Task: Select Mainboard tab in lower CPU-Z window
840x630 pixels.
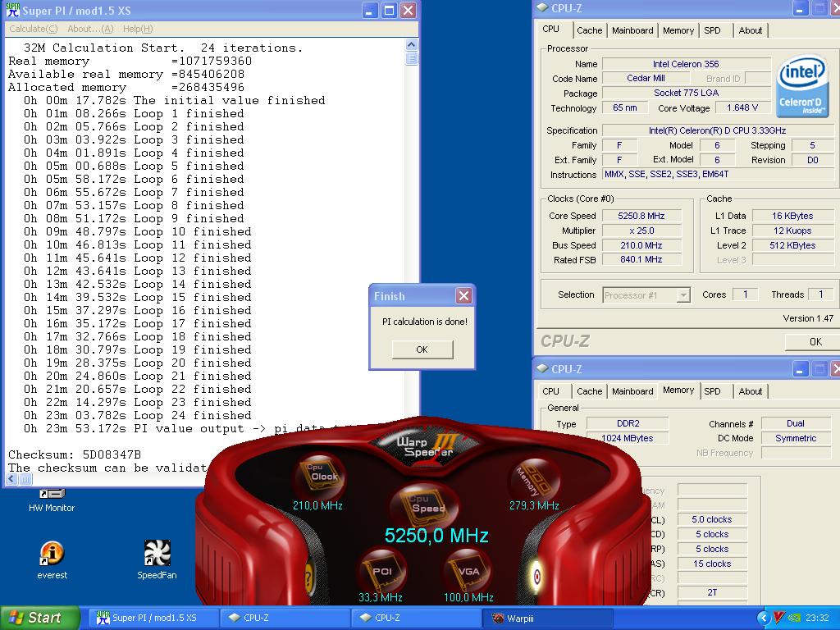Action: coord(632,391)
